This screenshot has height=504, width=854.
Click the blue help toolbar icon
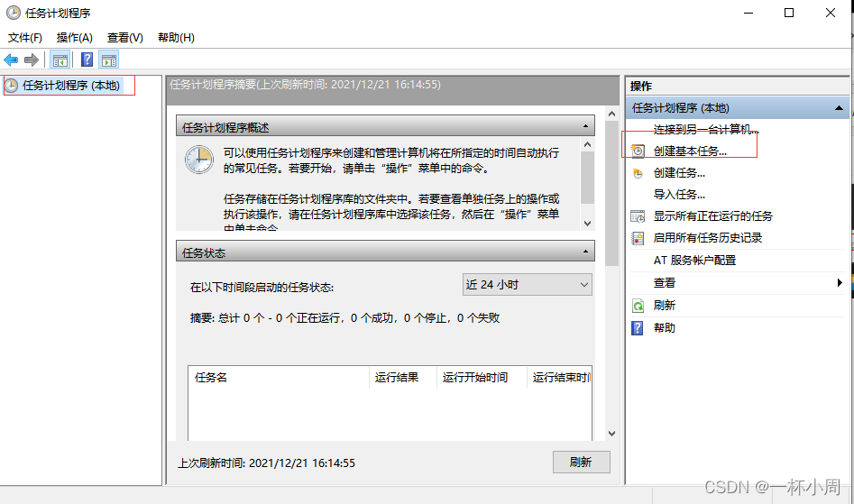pyautogui.click(x=87, y=60)
